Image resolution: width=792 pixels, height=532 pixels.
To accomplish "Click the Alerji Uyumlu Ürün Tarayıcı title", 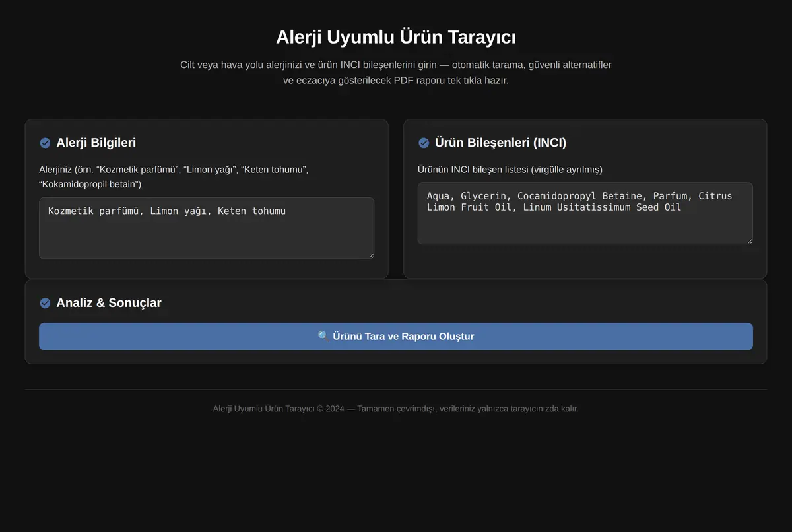I will (x=396, y=37).
